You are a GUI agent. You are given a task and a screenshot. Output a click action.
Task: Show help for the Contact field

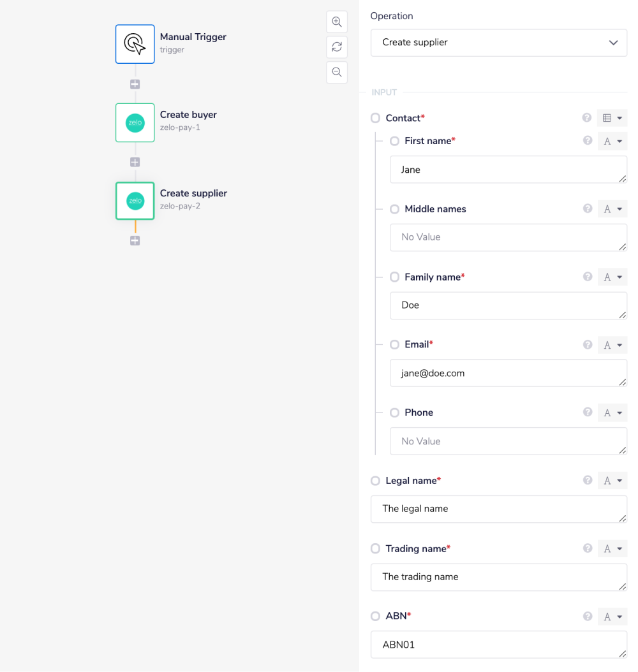587,118
